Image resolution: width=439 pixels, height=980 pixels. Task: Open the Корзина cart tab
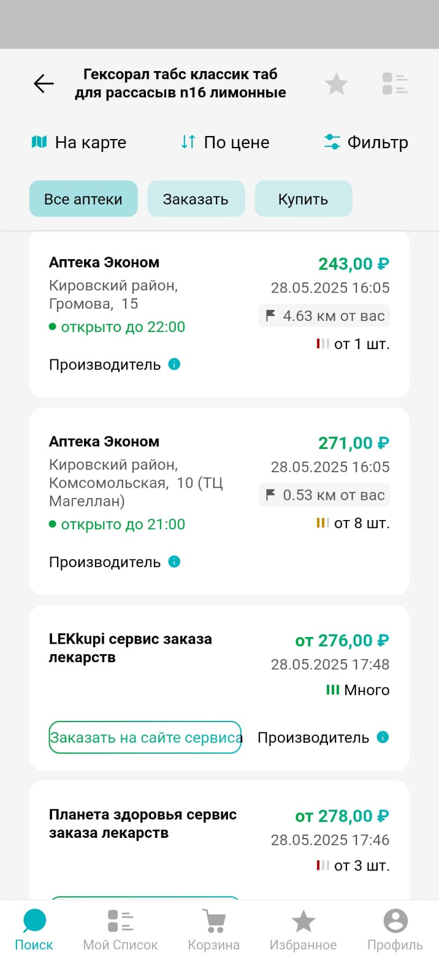[x=213, y=930]
